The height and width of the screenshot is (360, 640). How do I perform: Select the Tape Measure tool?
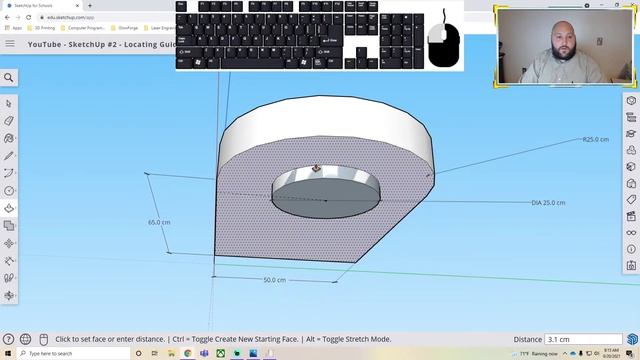pos(9,260)
